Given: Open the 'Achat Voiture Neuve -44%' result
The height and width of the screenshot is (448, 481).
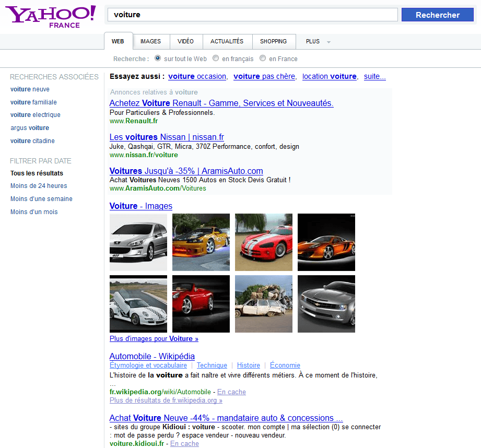Looking at the screenshot, I should [x=226, y=418].
